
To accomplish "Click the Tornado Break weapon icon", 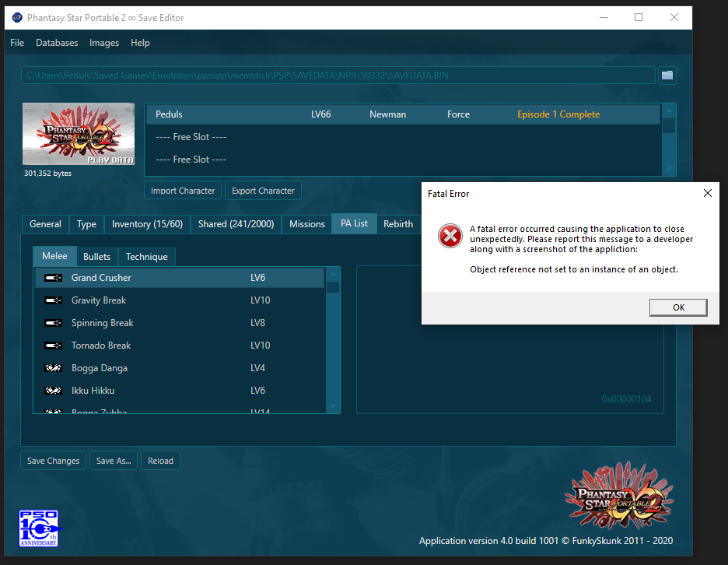I will click(x=53, y=346).
